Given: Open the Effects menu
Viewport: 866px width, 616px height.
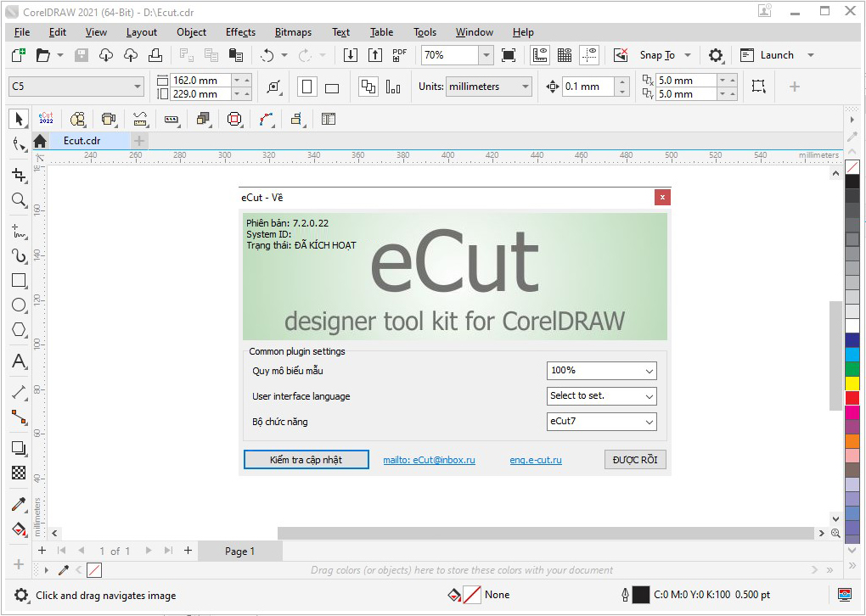Looking at the screenshot, I should (240, 32).
